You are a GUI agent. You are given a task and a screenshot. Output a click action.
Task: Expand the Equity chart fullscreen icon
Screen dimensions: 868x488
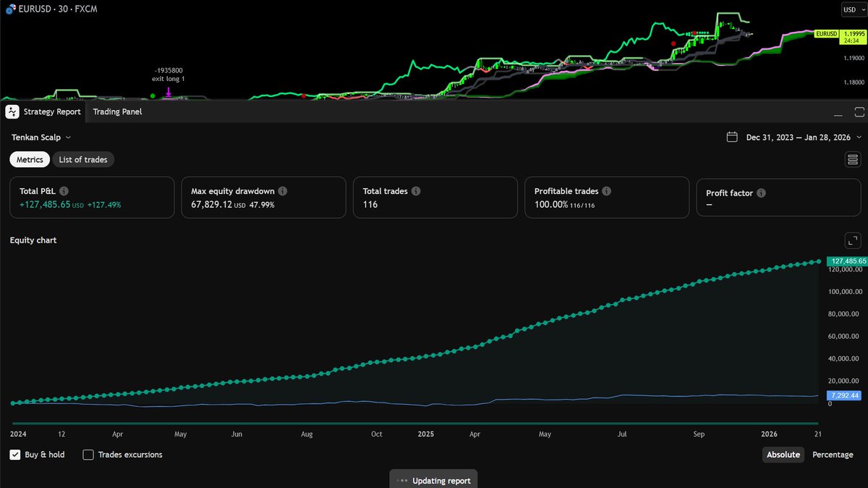pyautogui.click(x=852, y=240)
